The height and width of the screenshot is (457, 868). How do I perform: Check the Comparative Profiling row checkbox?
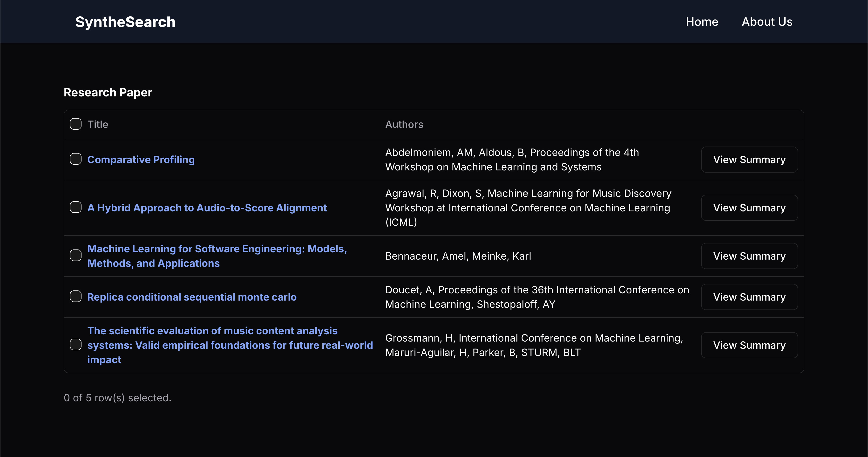click(75, 159)
